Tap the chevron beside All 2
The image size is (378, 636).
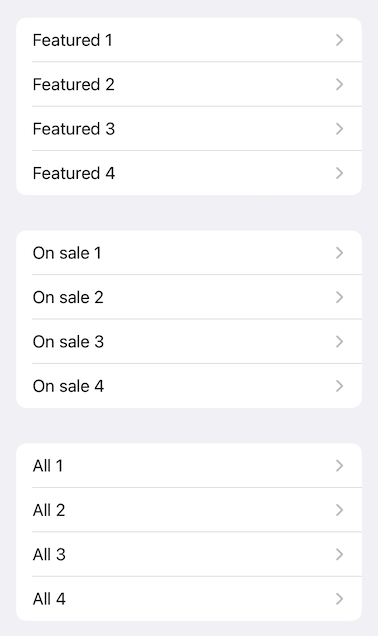339,510
